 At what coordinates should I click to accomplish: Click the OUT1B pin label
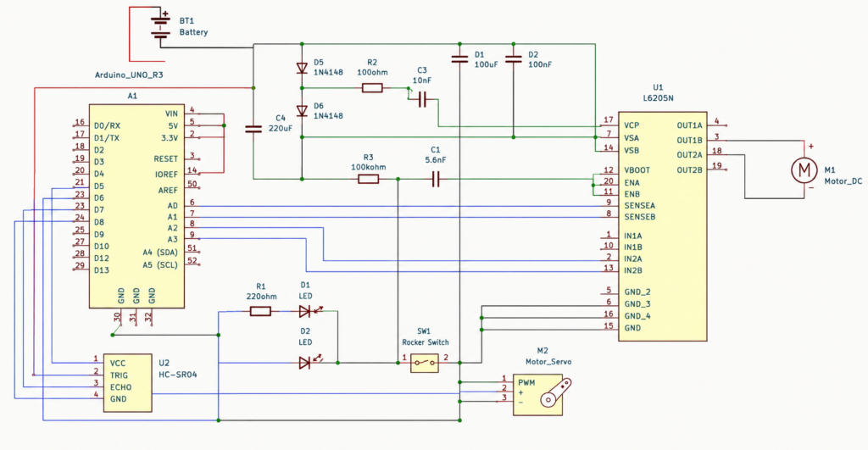pos(689,141)
